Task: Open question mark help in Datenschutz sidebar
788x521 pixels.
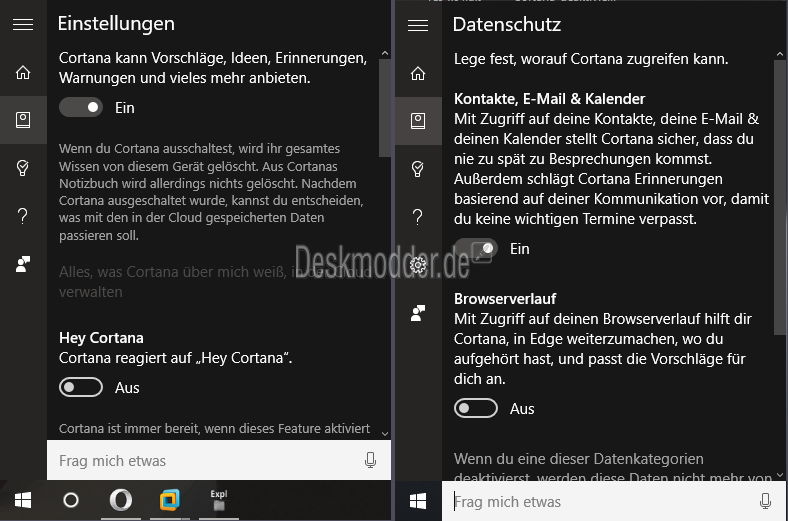Action: [419, 217]
